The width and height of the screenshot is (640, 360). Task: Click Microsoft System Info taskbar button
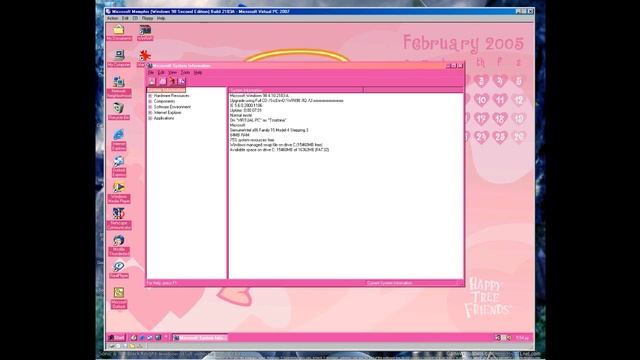(x=200, y=338)
